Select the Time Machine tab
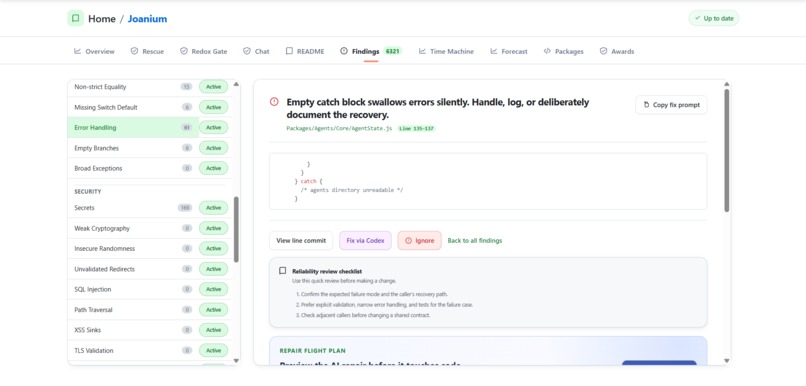This screenshot has width=806, height=386. (x=446, y=51)
